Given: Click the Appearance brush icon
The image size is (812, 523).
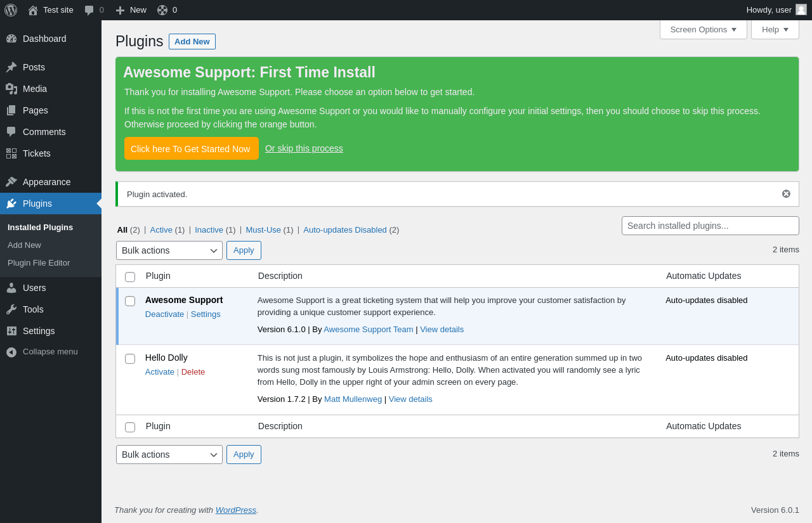Looking at the screenshot, I should pyautogui.click(x=11, y=182).
